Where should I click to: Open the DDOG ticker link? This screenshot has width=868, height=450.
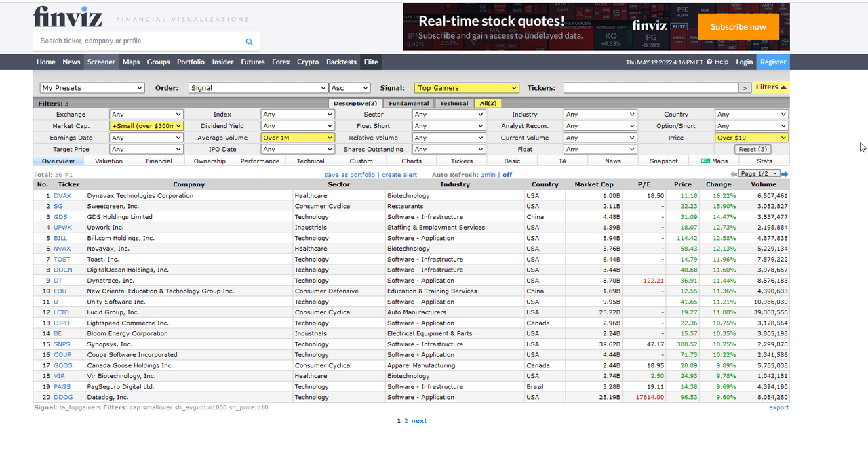63,397
